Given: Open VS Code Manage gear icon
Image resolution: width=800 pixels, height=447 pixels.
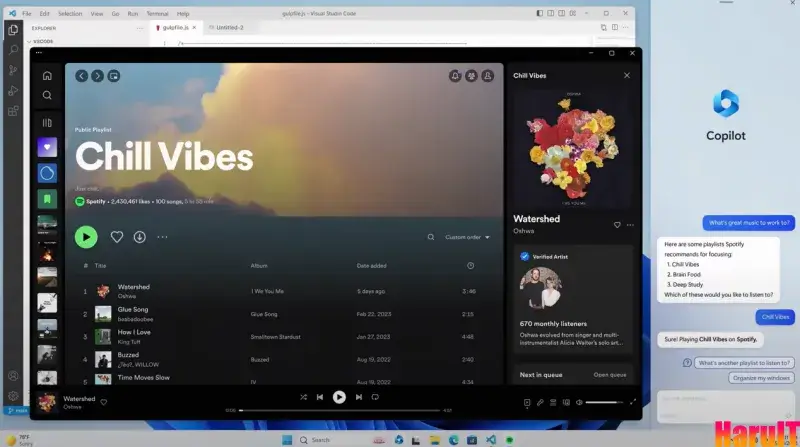Looking at the screenshot, I should coord(13,395).
